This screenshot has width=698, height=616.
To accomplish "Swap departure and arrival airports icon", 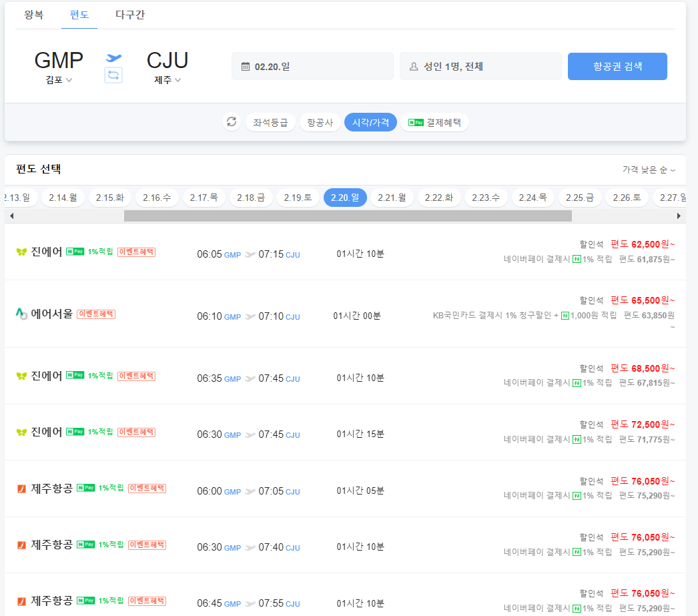I will (113, 75).
